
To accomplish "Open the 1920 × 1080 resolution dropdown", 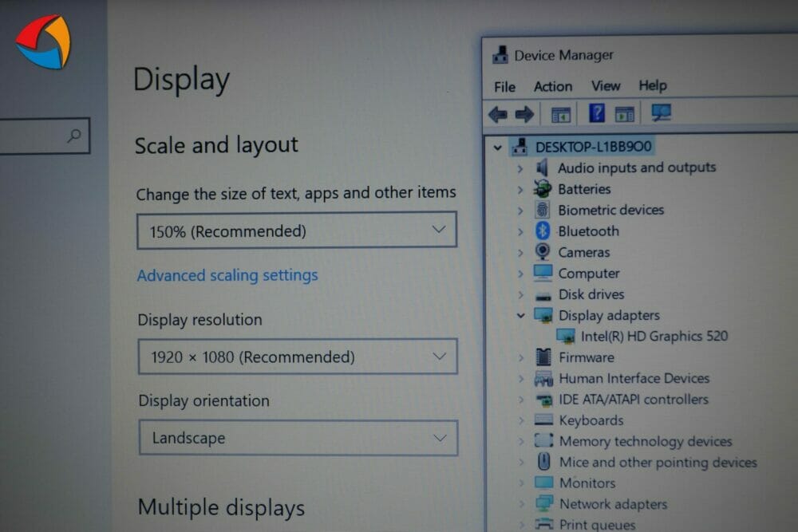I will coord(298,357).
